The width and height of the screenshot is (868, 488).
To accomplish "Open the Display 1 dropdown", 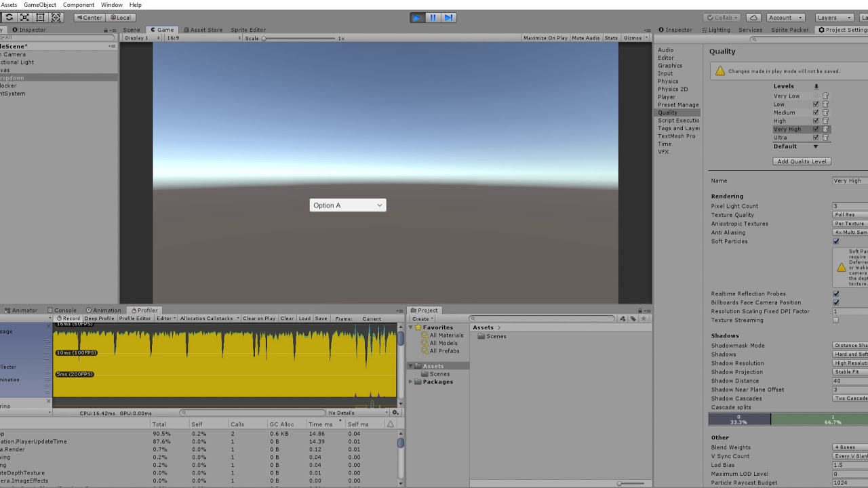I will (142, 38).
